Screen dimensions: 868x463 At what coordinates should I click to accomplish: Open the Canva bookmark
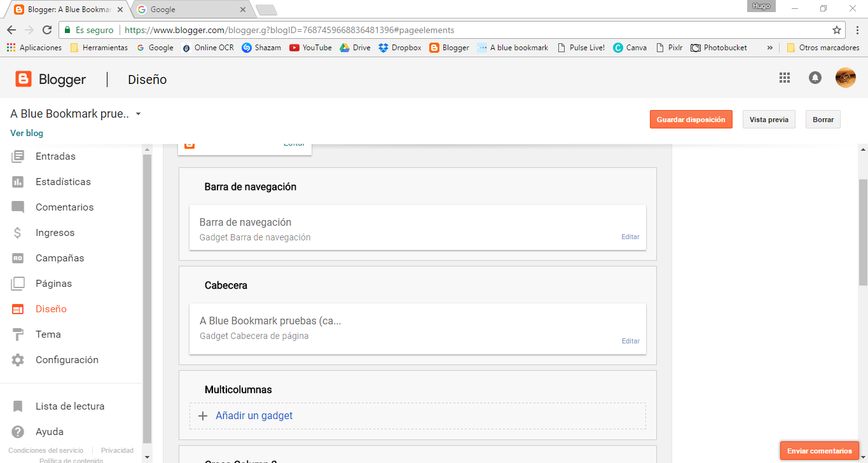click(630, 48)
